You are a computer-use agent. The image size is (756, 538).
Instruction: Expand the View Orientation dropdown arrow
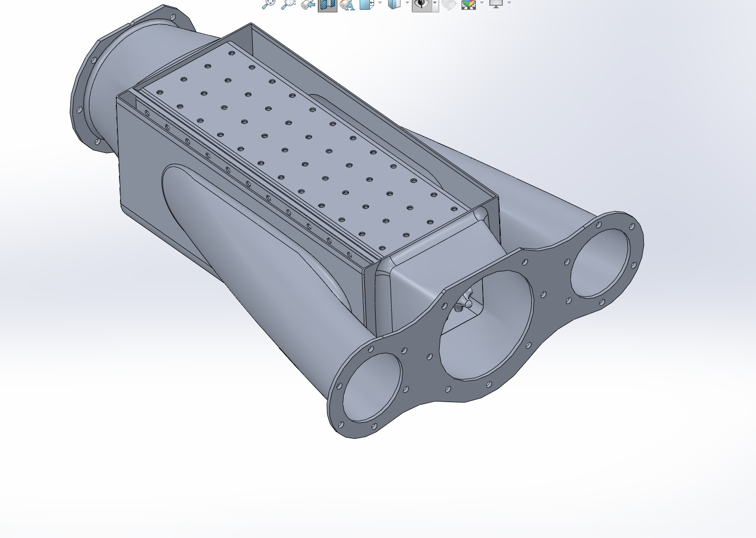pos(380,3)
